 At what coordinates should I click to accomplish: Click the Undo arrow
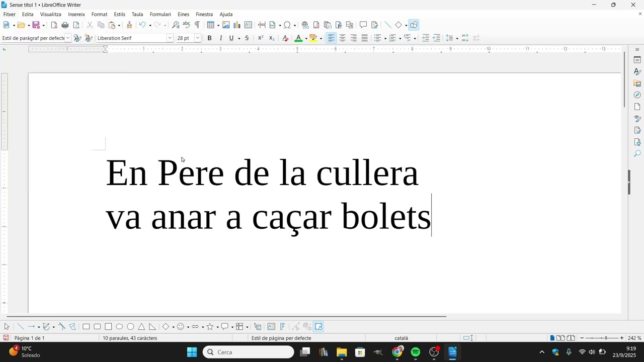(142, 25)
